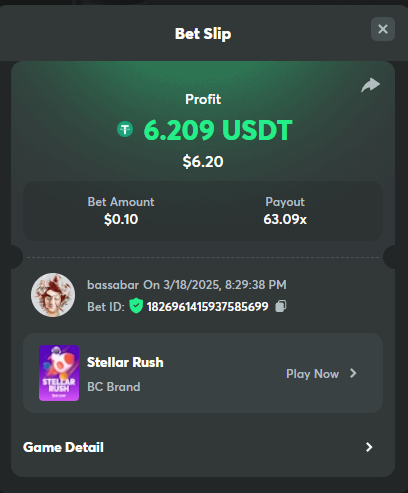Click the chevron next to Play Now

tap(353, 373)
